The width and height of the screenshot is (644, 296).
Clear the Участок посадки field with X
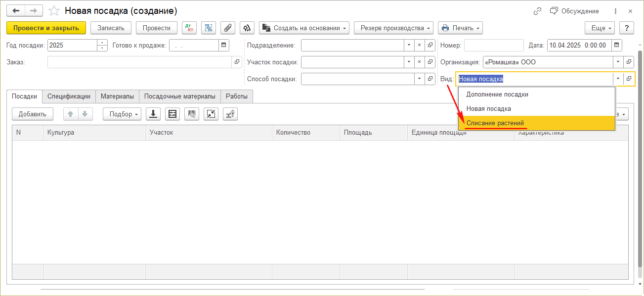pos(420,62)
